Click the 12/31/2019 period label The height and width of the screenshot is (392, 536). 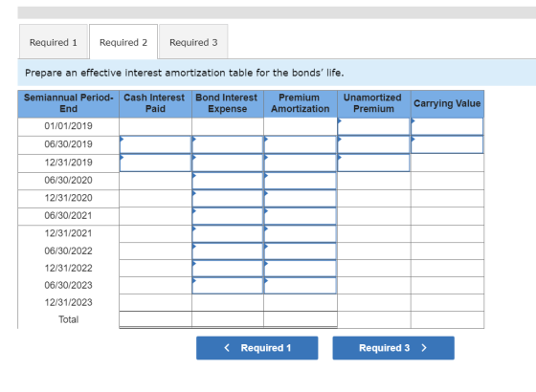click(68, 163)
